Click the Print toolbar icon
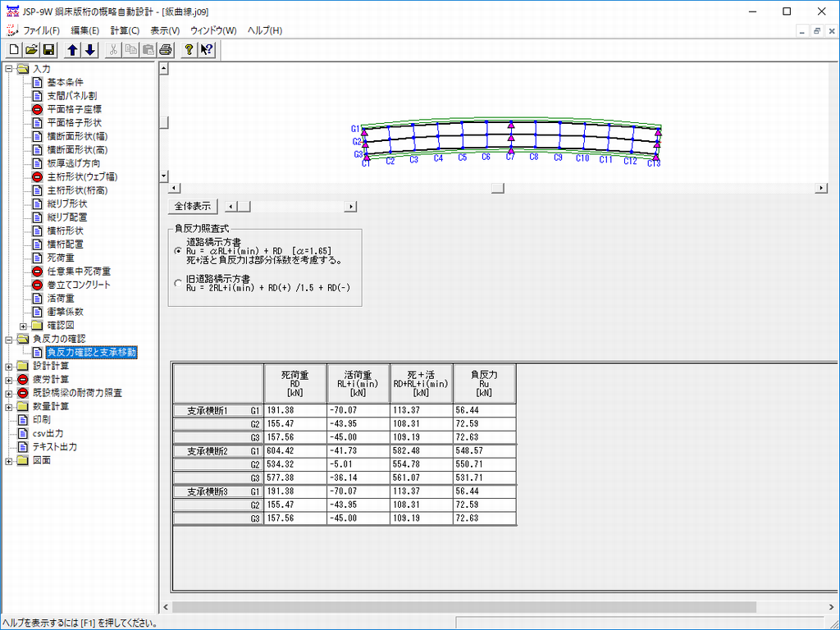 tap(165, 50)
